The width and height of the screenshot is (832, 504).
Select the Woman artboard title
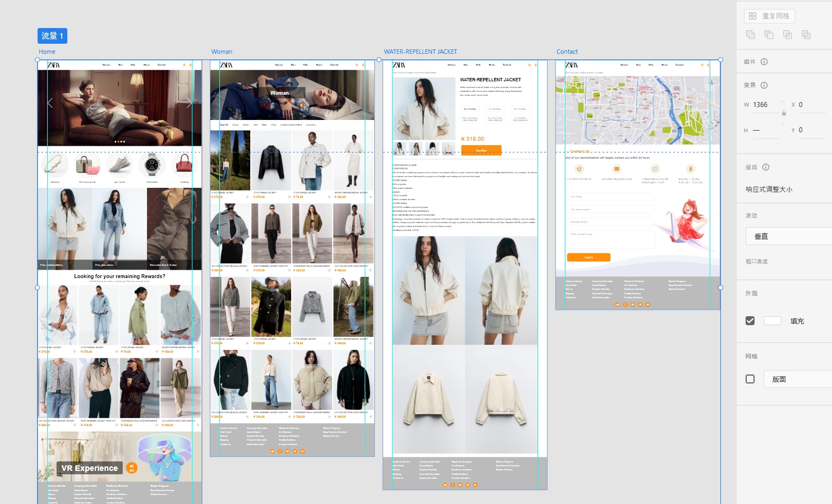click(222, 52)
